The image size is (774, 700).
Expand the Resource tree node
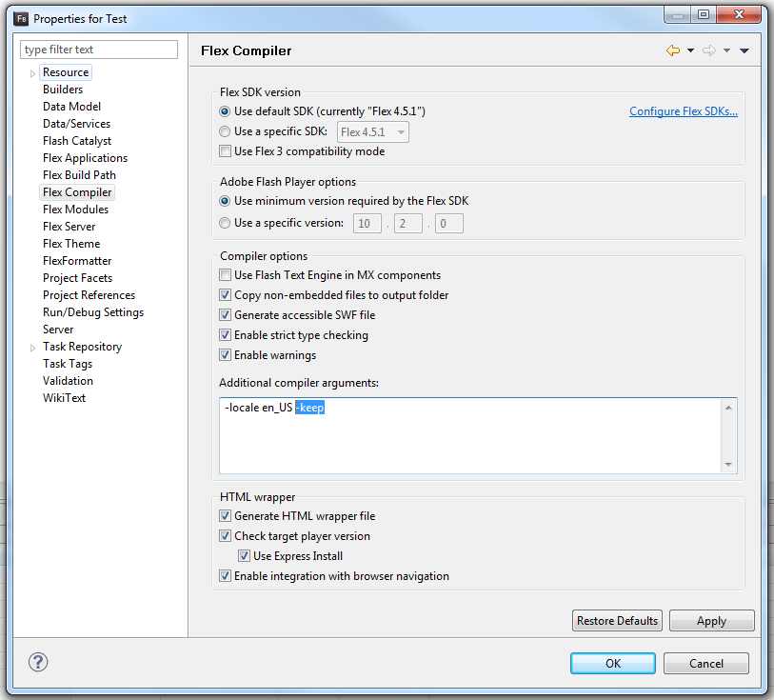(x=32, y=73)
